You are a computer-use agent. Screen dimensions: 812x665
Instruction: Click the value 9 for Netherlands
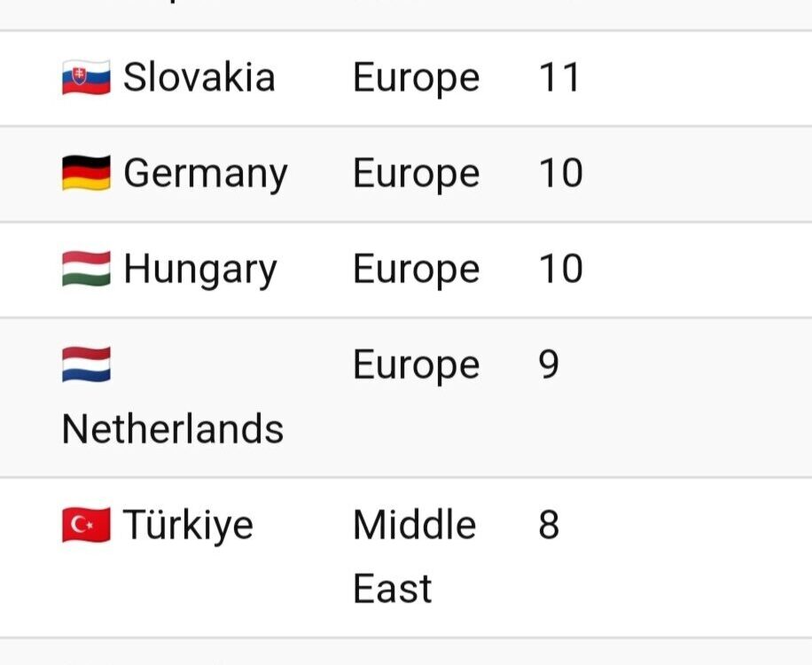[549, 364]
